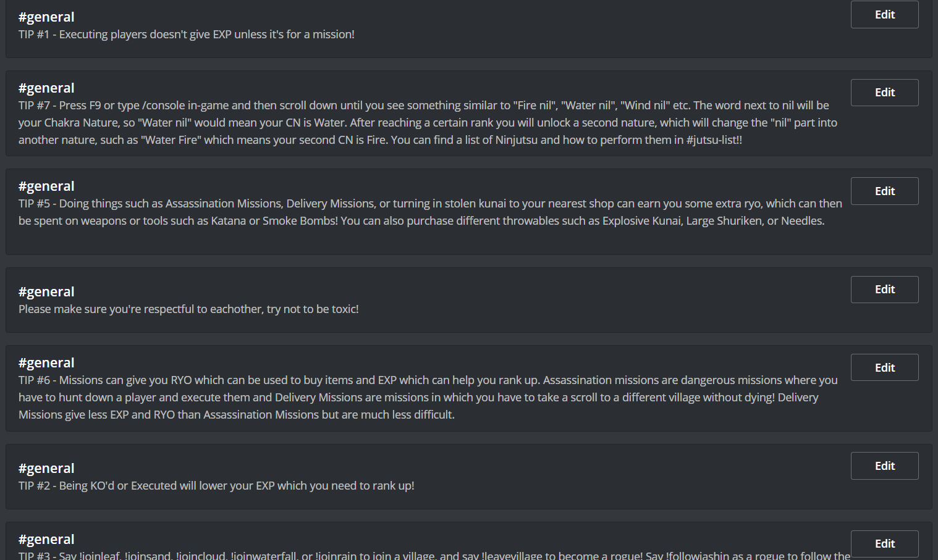Image resolution: width=938 pixels, height=560 pixels.
Task: Select the TIP #5 message text
Action: coord(430,212)
